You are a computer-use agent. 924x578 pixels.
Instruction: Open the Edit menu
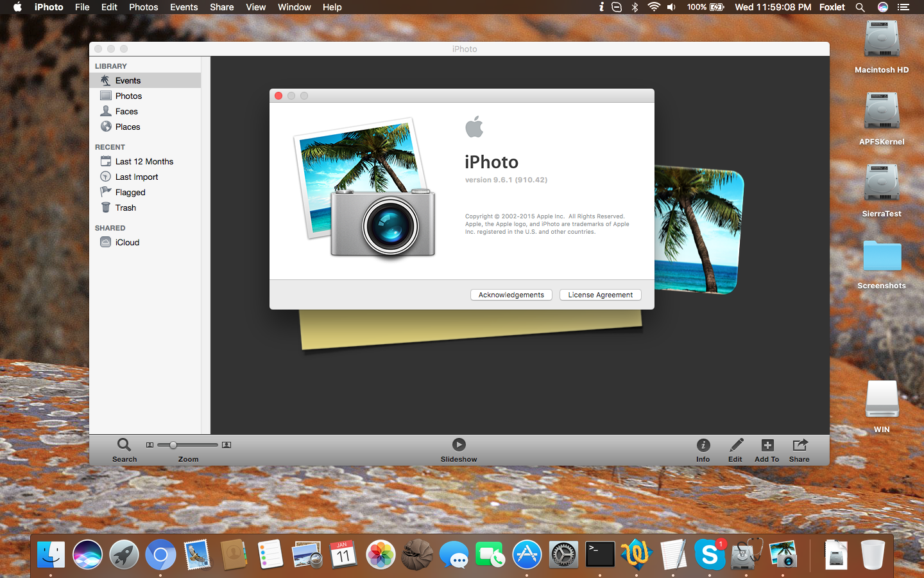click(x=109, y=7)
